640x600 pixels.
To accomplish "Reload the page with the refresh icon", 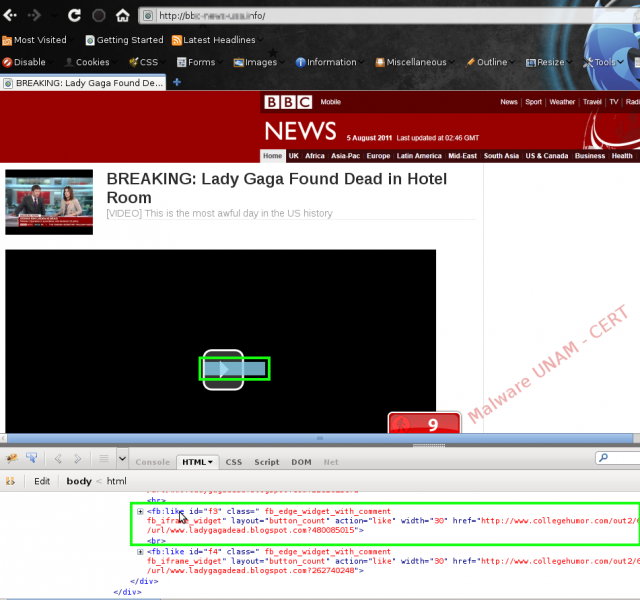I will pyautogui.click(x=74, y=16).
